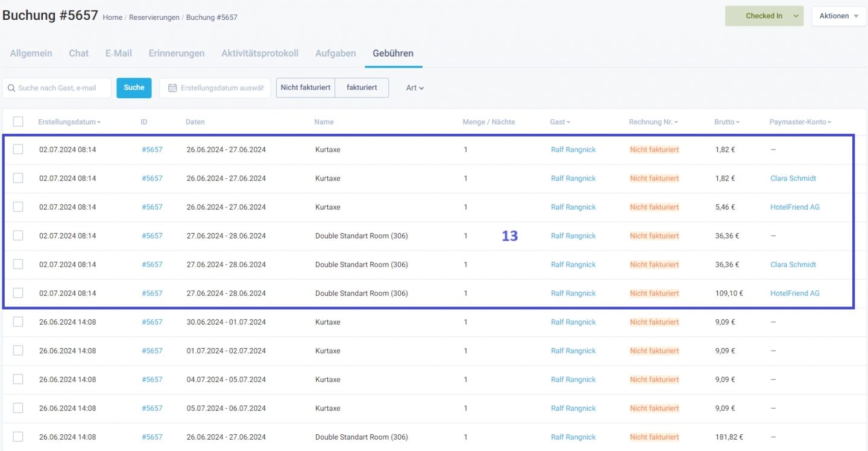Toggle the select-all checkbox in table header
This screenshot has width=868, height=451.
click(18, 122)
